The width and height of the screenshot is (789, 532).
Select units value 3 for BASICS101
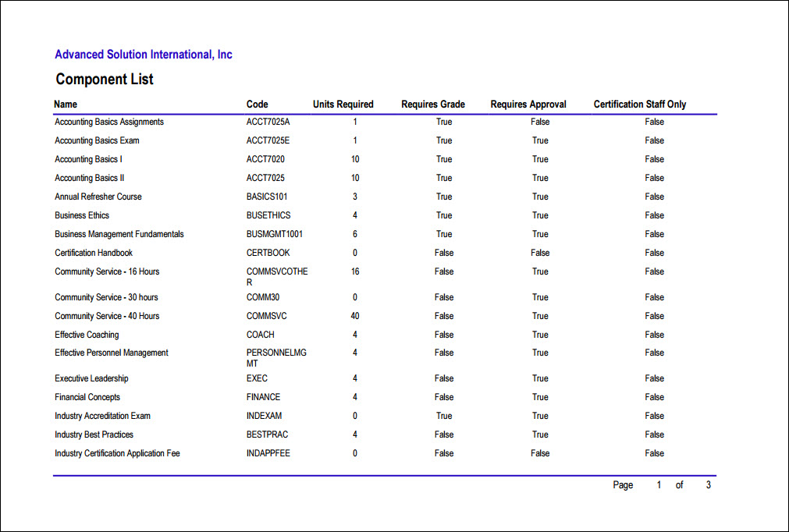pyautogui.click(x=355, y=196)
